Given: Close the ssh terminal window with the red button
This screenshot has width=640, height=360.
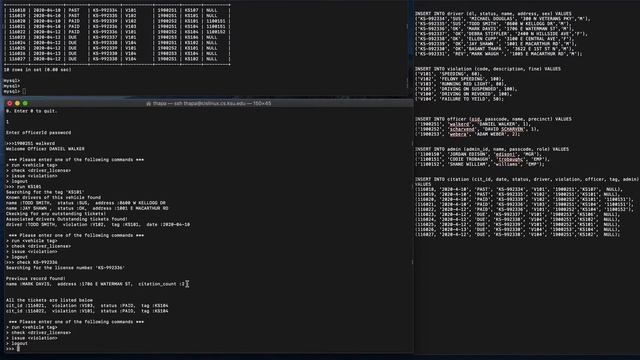Looking at the screenshot, I should point(9,104).
